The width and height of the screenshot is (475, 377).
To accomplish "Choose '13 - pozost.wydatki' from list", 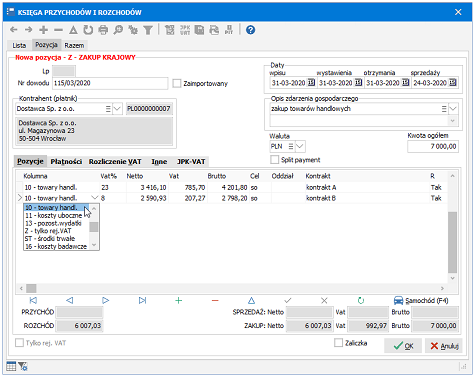I will (x=53, y=223).
